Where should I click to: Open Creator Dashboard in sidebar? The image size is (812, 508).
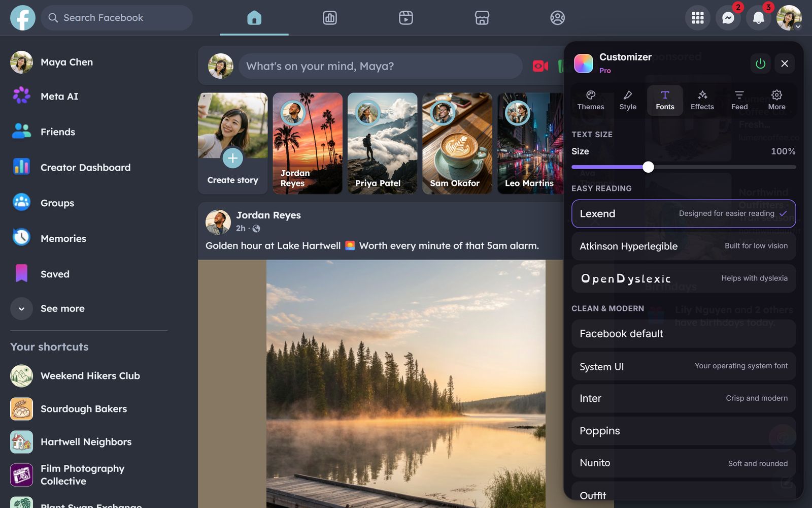click(89, 167)
